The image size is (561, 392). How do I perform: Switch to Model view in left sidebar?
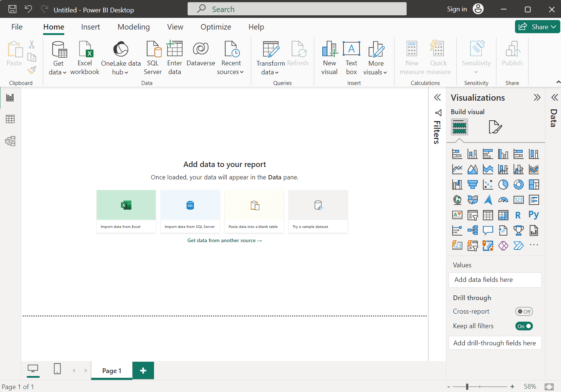tap(10, 141)
